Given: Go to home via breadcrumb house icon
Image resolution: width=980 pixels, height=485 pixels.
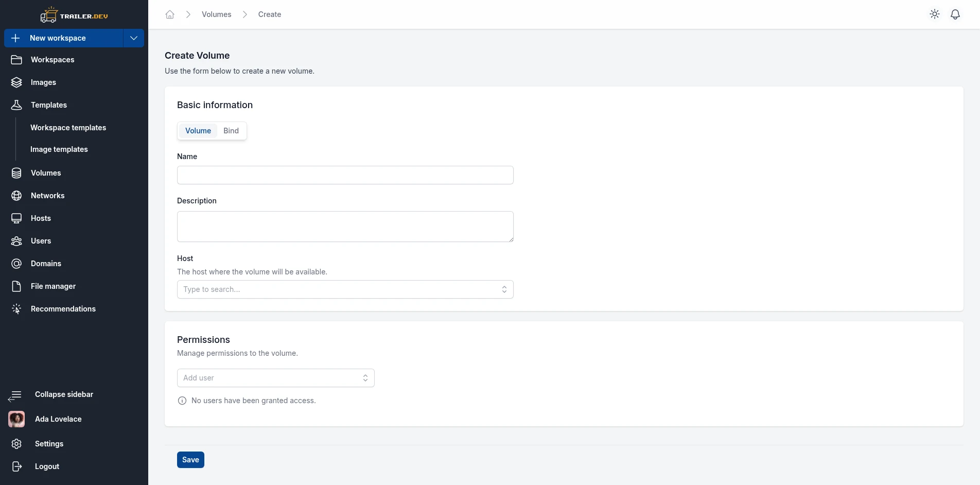Looking at the screenshot, I should click(170, 14).
